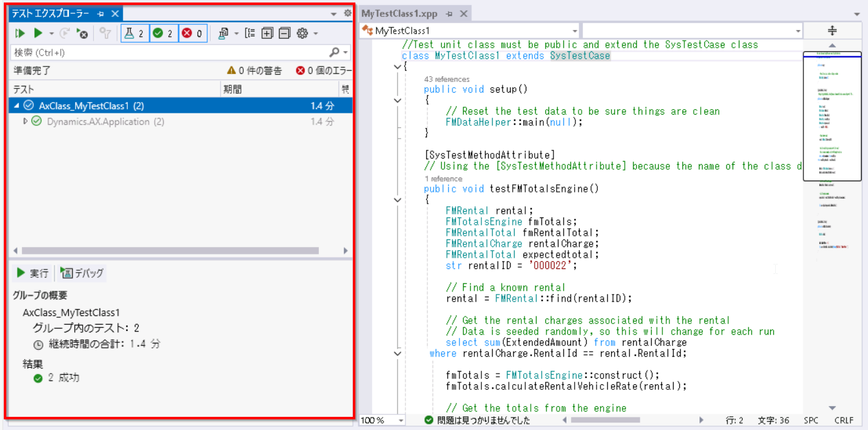The height and width of the screenshot is (430, 868).
Task: Click the playlist icon
Action: point(224,33)
